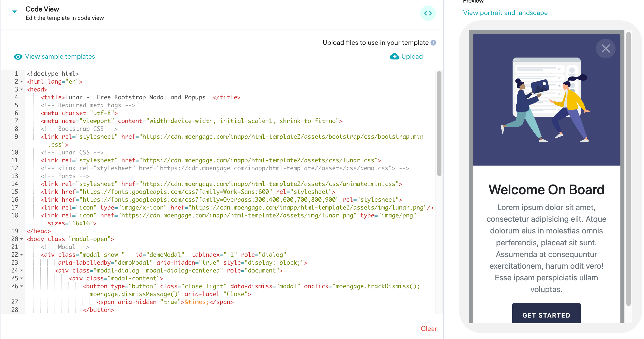Screen dimensions: 644x339
Task: Fold the modal-content div at line 25
Action: [x=22, y=278]
